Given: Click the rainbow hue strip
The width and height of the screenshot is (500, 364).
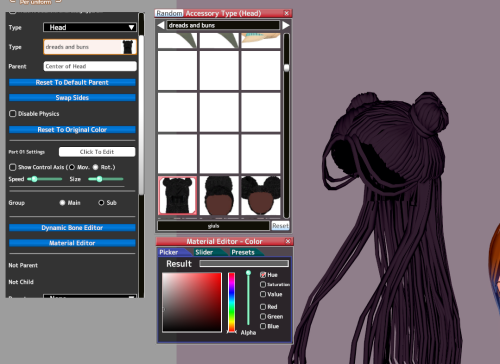Looking at the screenshot, I should pyautogui.click(x=231, y=302).
